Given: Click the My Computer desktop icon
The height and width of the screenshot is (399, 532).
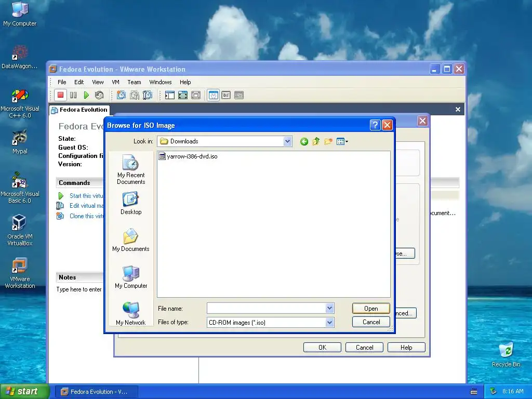Looking at the screenshot, I should pos(20,14).
